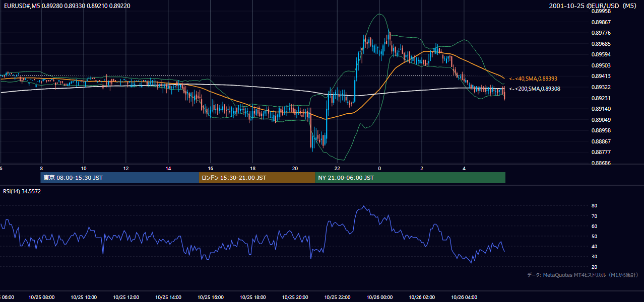Click the RSI 80 level label
The width and height of the screenshot is (644, 302).
tap(595, 206)
